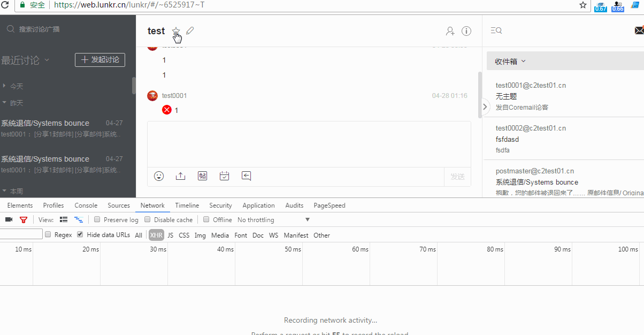Viewport: 644px width, 335px height.
Task: Filter requests by Font
Action: tap(241, 235)
